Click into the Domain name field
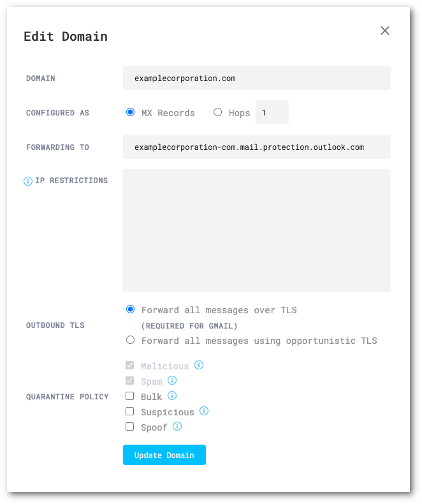Viewport: 422px width, 504px height. pos(256,78)
